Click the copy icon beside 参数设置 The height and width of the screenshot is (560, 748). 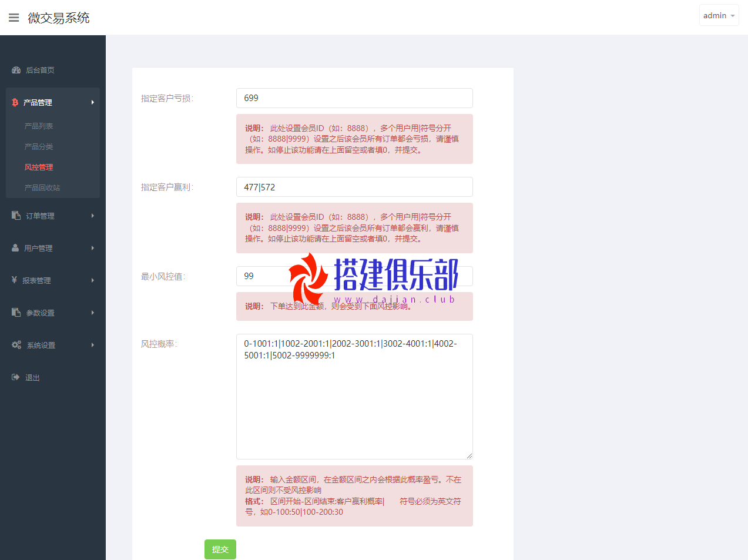(16, 313)
